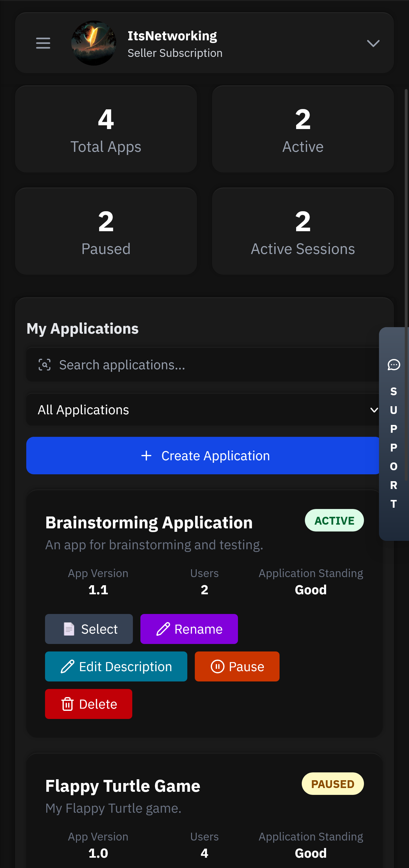Click the Paused stat card

[x=106, y=231]
